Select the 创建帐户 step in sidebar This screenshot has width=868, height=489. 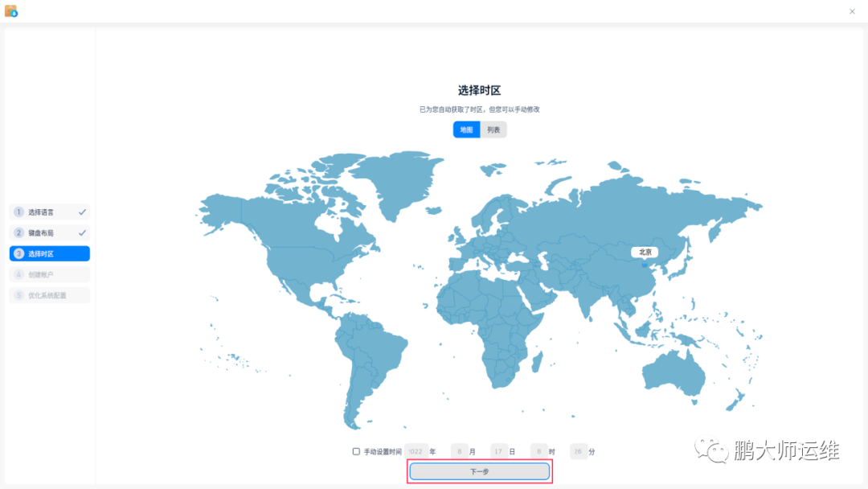[x=50, y=274]
